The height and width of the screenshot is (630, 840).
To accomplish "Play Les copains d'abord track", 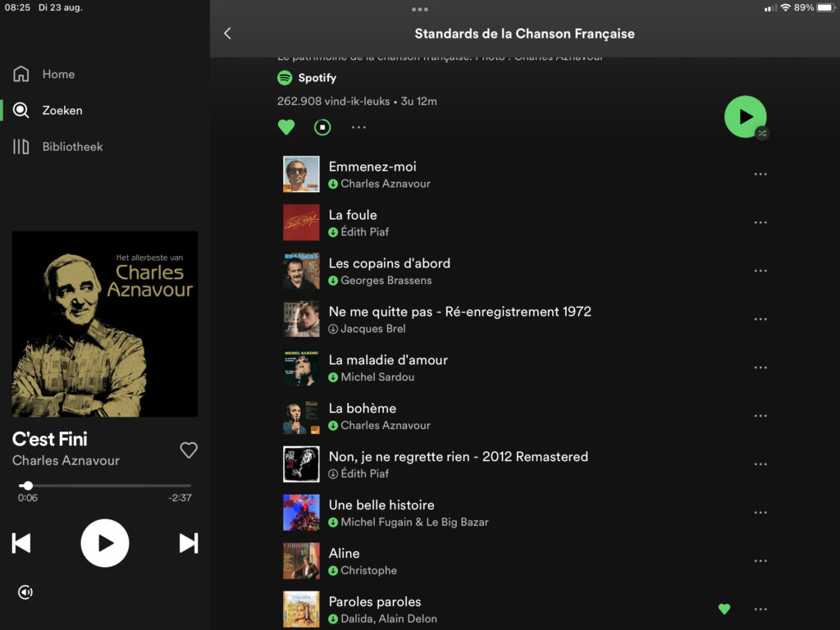I will [525, 271].
